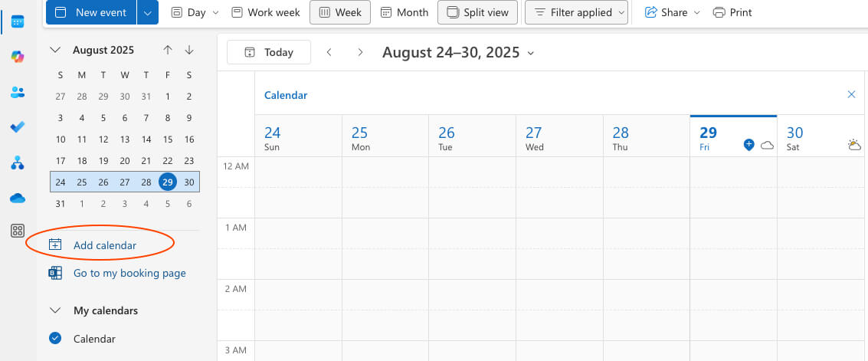
Task: Open Copilot from the left app rail
Action: pyautogui.click(x=18, y=57)
